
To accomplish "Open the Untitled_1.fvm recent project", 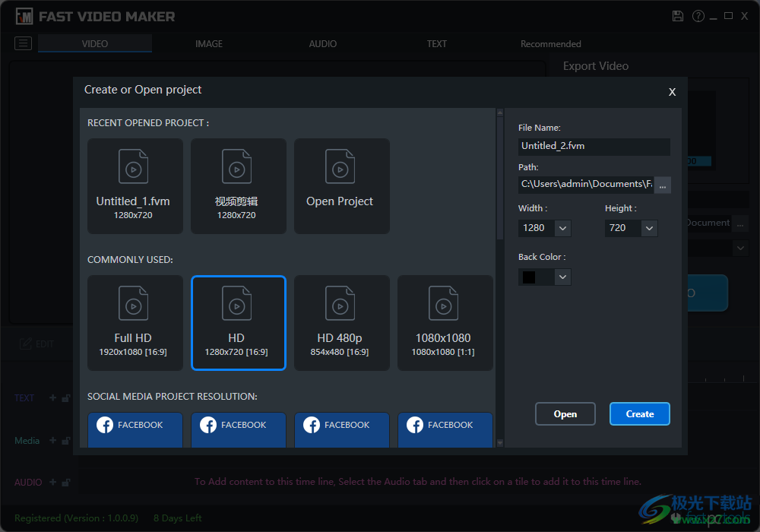I will (135, 186).
